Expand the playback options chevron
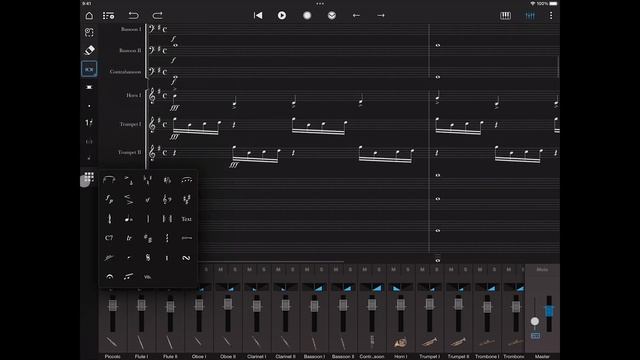 point(332,16)
